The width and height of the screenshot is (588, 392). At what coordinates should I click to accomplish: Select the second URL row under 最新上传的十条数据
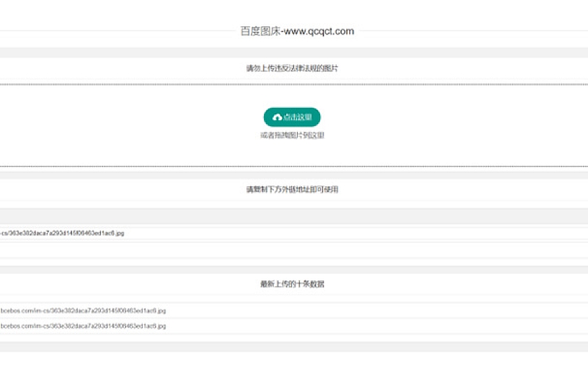[294, 326]
